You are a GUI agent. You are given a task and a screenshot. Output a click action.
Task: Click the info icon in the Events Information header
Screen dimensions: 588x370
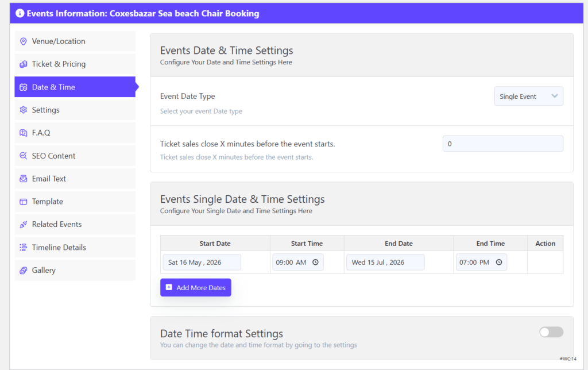click(x=20, y=13)
